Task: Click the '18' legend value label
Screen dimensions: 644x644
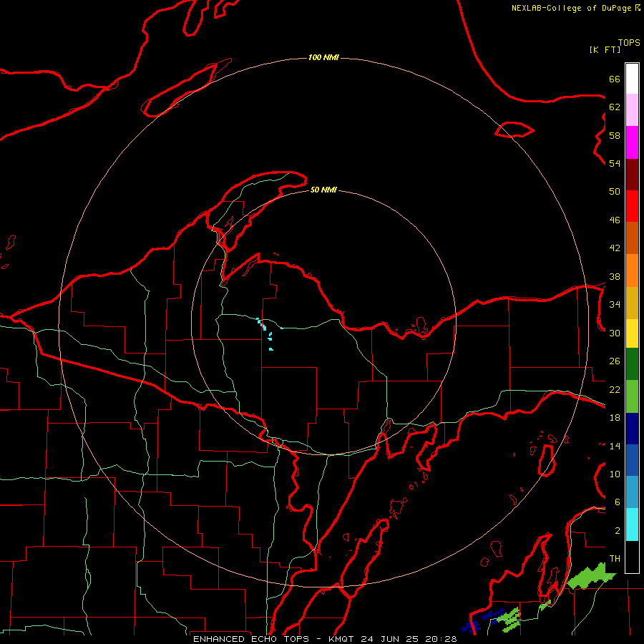Action: pyautogui.click(x=615, y=418)
